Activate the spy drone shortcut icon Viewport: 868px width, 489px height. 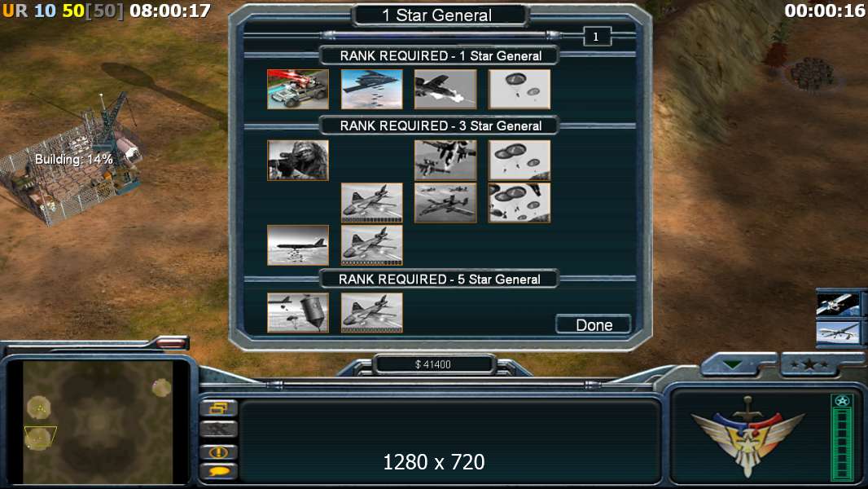coord(838,333)
